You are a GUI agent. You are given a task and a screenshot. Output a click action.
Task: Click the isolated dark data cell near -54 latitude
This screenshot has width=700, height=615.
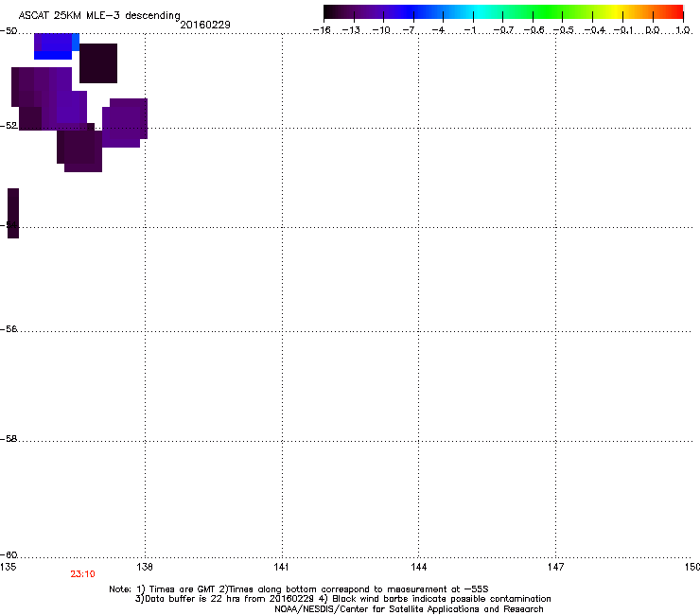click(13, 213)
